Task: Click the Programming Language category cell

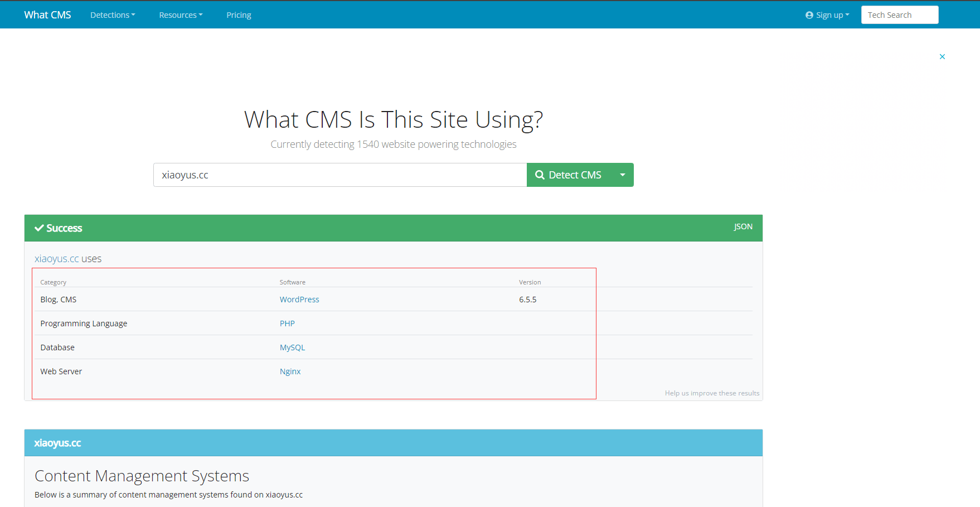Action: 84,323
